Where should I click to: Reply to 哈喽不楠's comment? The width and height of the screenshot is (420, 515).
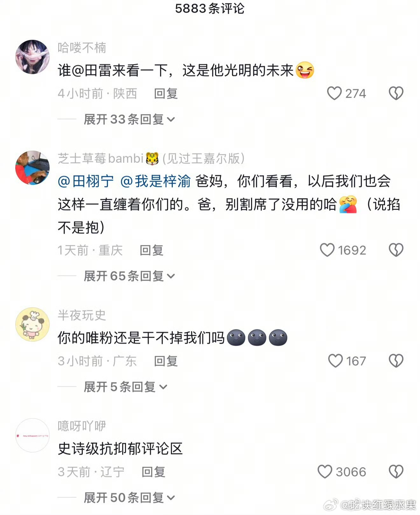(x=166, y=94)
